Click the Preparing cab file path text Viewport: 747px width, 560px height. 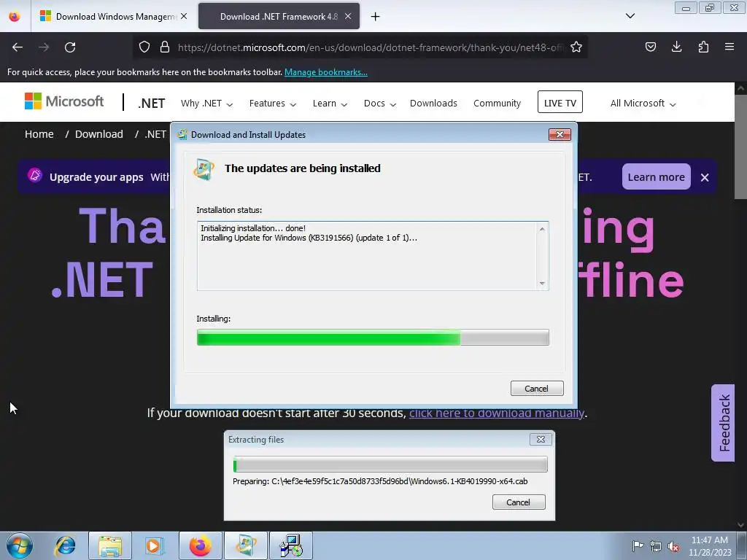[x=380, y=481]
